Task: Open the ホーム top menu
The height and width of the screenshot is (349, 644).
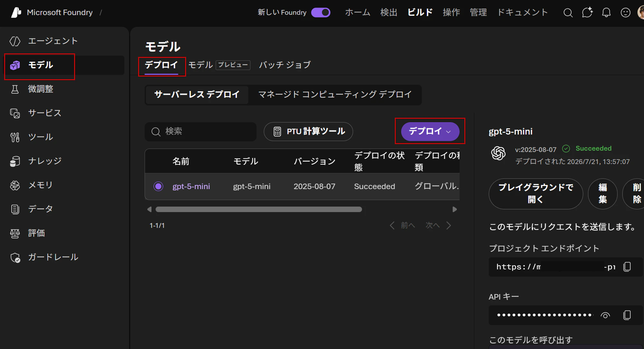Action: [x=358, y=13]
